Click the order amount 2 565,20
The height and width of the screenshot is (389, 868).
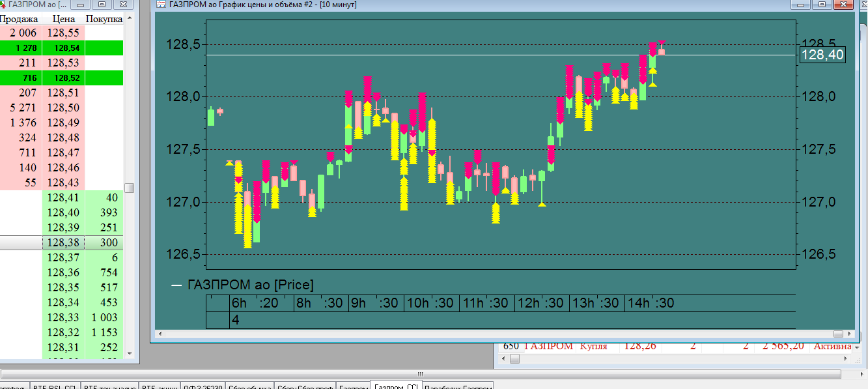[785, 346]
